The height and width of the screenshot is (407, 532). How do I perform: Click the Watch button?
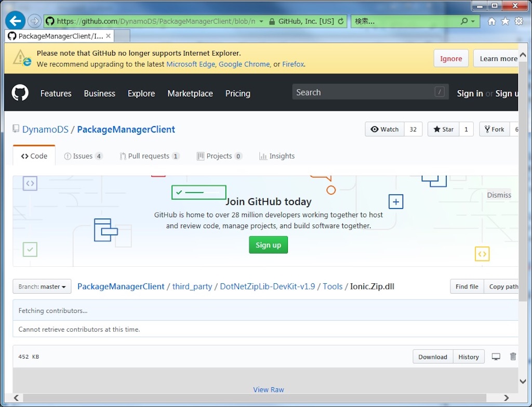point(385,129)
